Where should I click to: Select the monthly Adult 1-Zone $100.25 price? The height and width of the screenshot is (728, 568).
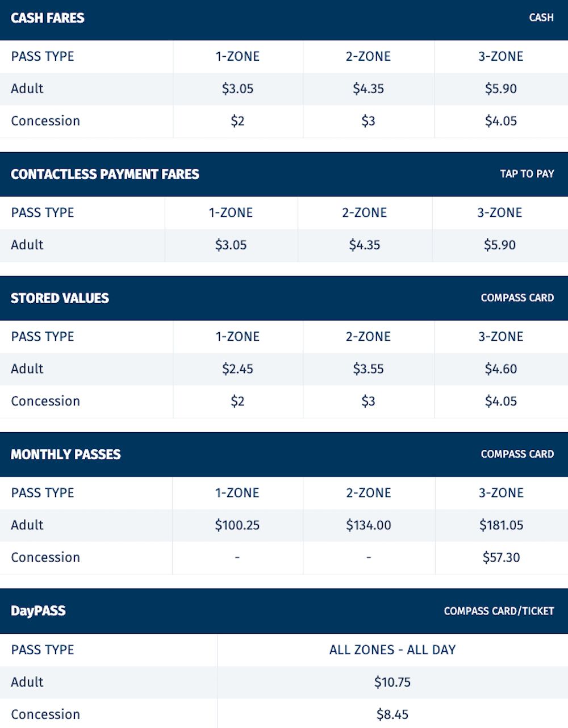tap(237, 525)
